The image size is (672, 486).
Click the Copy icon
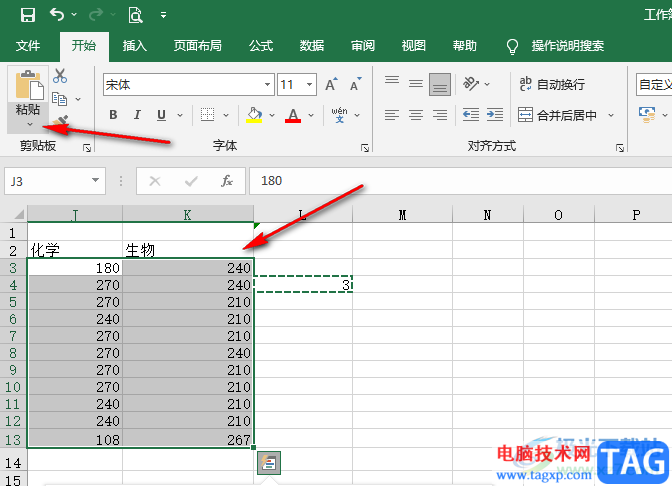[60, 99]
